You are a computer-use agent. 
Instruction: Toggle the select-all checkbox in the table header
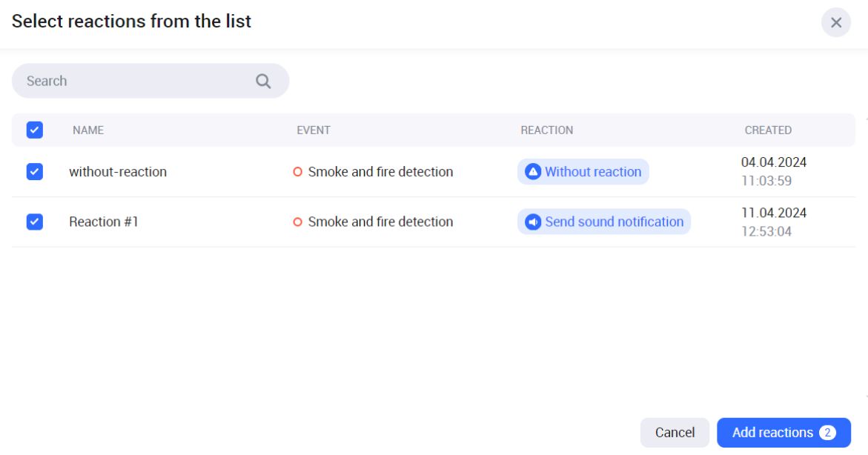click(35, 130)
